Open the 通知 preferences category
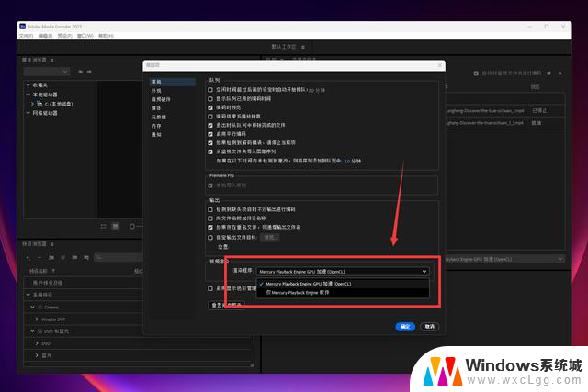This screenshot has height=392, width=588. coord(156,135)
